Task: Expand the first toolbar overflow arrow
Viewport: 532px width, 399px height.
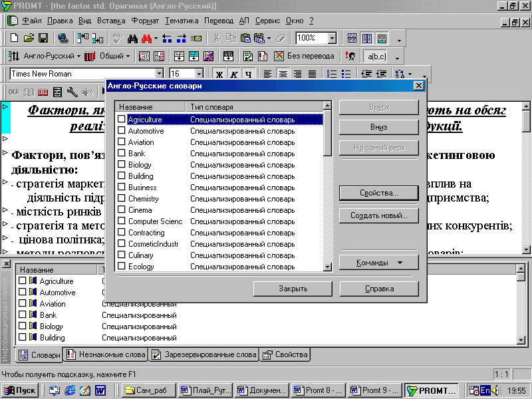Action: coord(399,41)
